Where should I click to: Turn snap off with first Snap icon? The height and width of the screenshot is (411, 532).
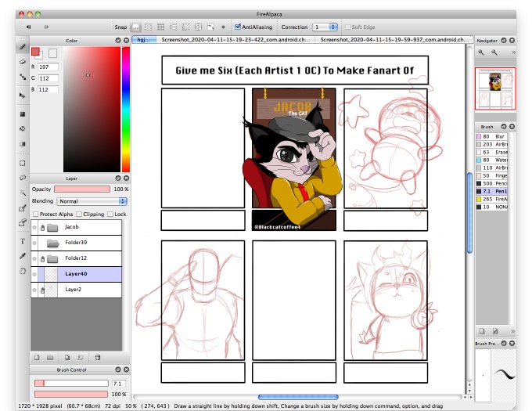(135, 27)
